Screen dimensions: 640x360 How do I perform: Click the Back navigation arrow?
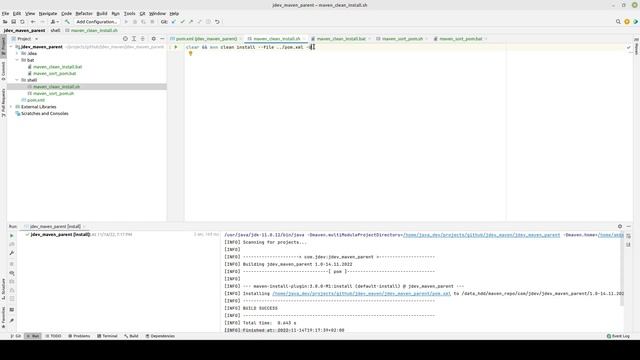[x=33, y=22]
